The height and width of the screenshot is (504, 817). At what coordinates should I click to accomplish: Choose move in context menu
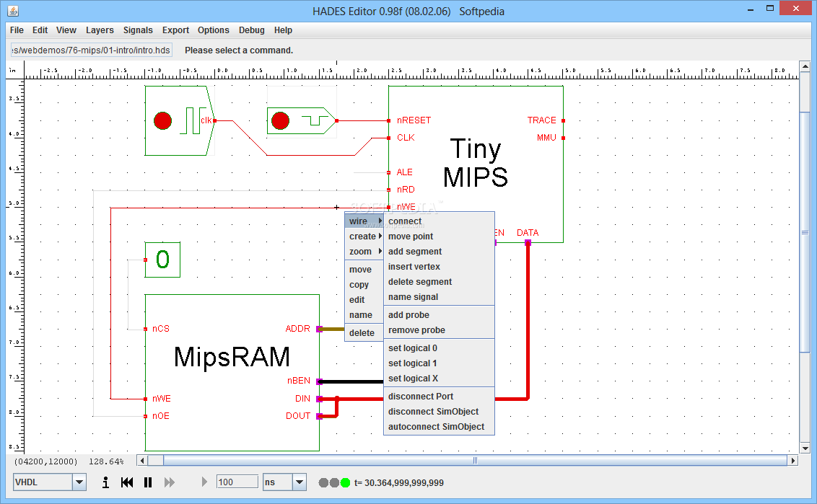(x=364, y=270)
